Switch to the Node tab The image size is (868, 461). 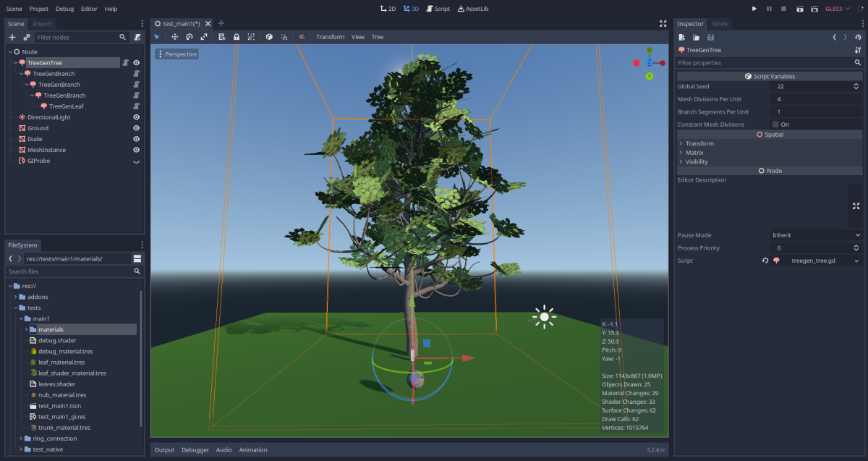pos(720,24)
